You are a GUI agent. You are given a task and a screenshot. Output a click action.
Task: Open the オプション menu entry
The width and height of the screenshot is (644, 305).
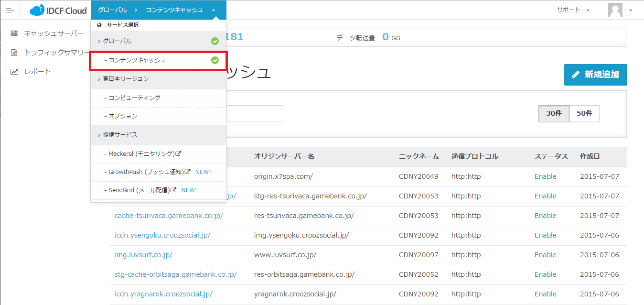(x=123, y=116)
